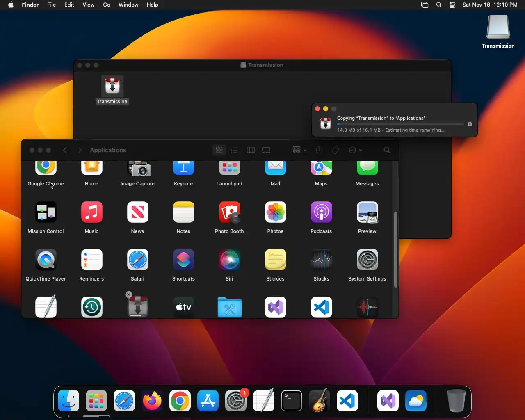Go back in the Applications window
This screenshot has width=525, height=420.
[65, 150]
